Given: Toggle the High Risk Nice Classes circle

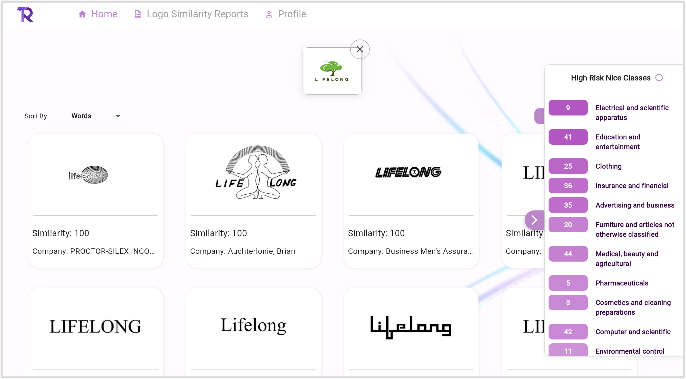Looking at the screenshot, I should [x=659, y=77].
